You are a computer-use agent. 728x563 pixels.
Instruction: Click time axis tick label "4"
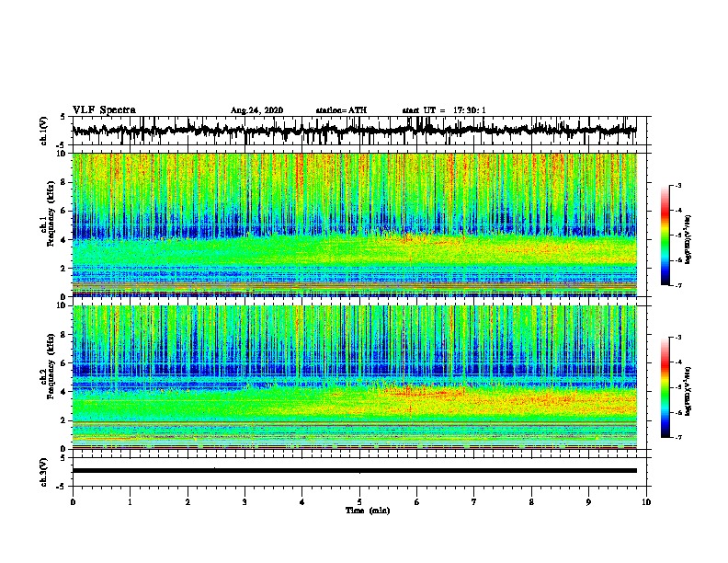tap(302, 502)
